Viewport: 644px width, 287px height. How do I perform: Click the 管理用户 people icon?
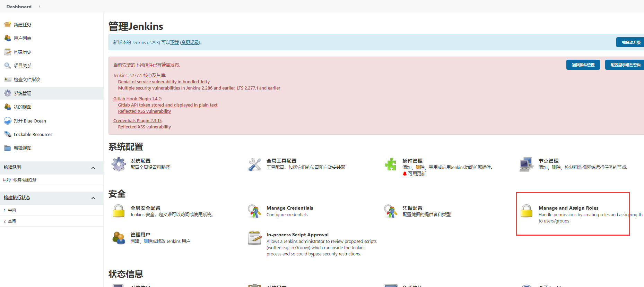click(x=119, y=238)
